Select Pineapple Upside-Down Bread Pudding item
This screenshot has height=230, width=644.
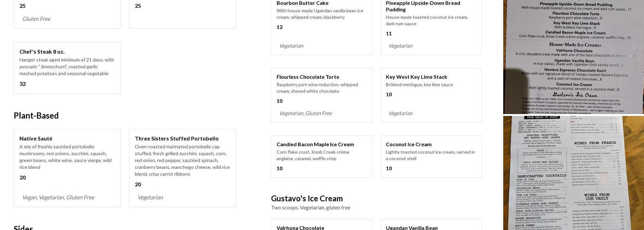423,6
